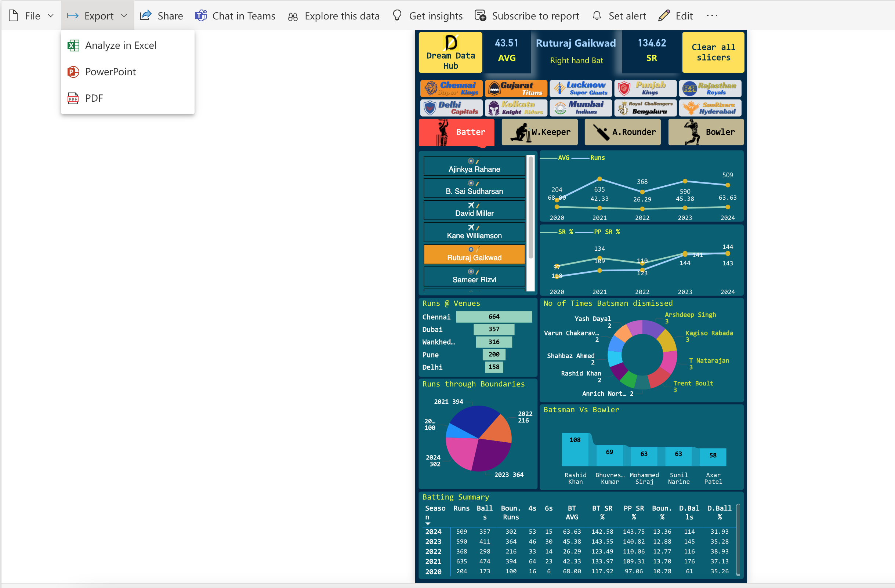
Task: Click the player list scrollbar
Action: coord(530,208)
